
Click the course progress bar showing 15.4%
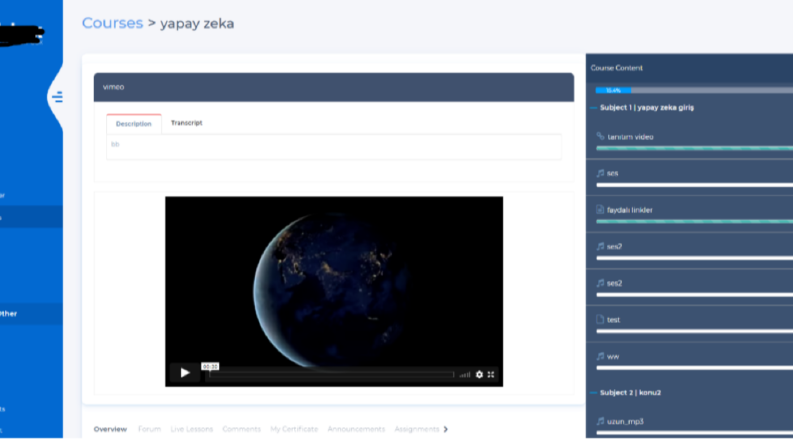[694, 91]
